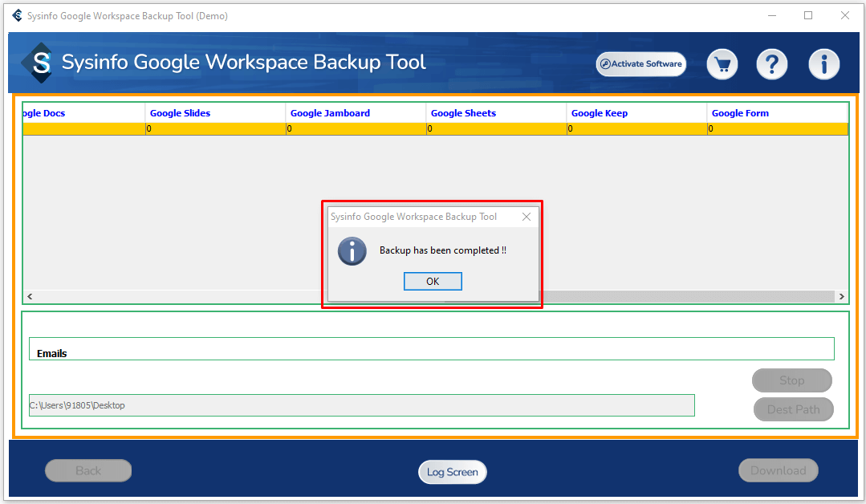Select the 0 cell under Google Slides
This screenshot has height=504, width=866.
point(215,128)
